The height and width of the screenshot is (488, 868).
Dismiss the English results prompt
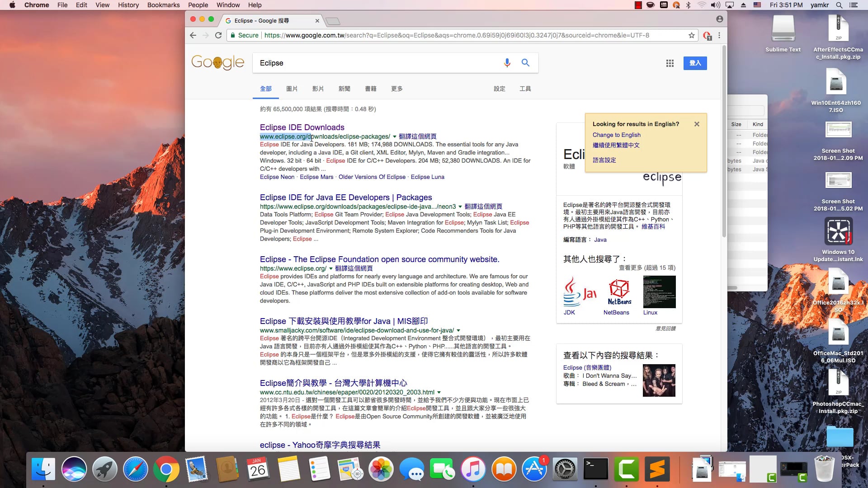(697, 124)
